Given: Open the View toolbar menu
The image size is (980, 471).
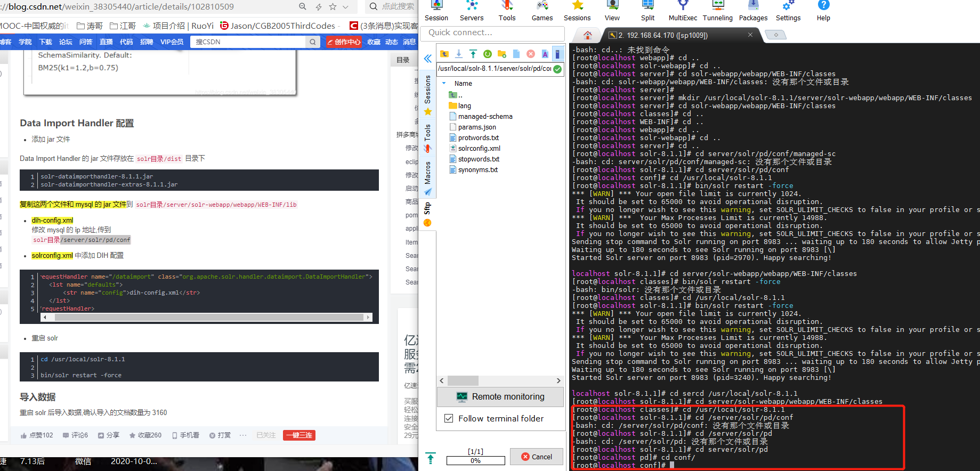Looking at the screenshot, I should tap(612, 11).
